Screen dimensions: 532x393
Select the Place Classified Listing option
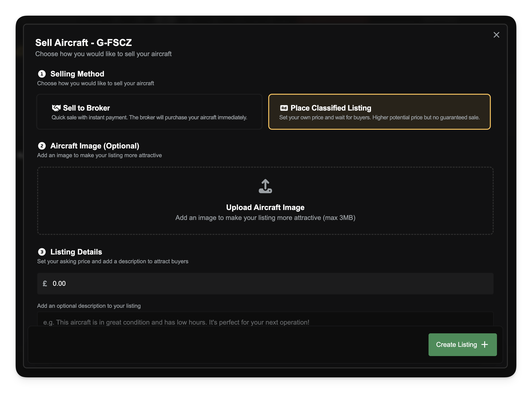379,112
